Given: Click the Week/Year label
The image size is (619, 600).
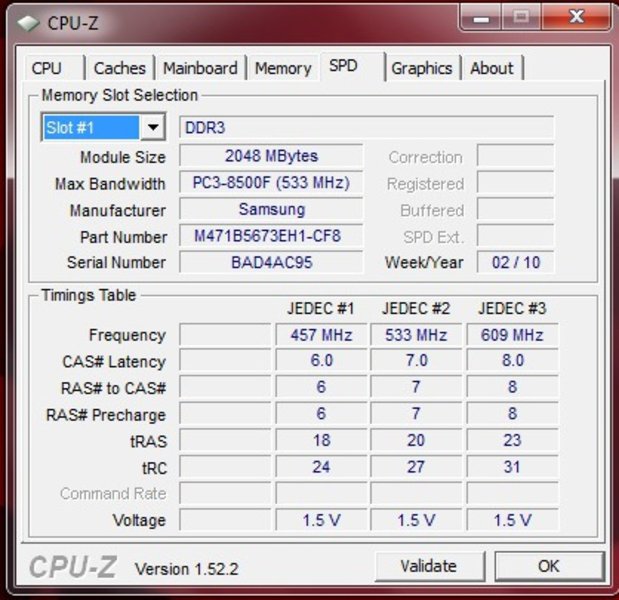Looking at the screenshot, I should click(424, 262).
